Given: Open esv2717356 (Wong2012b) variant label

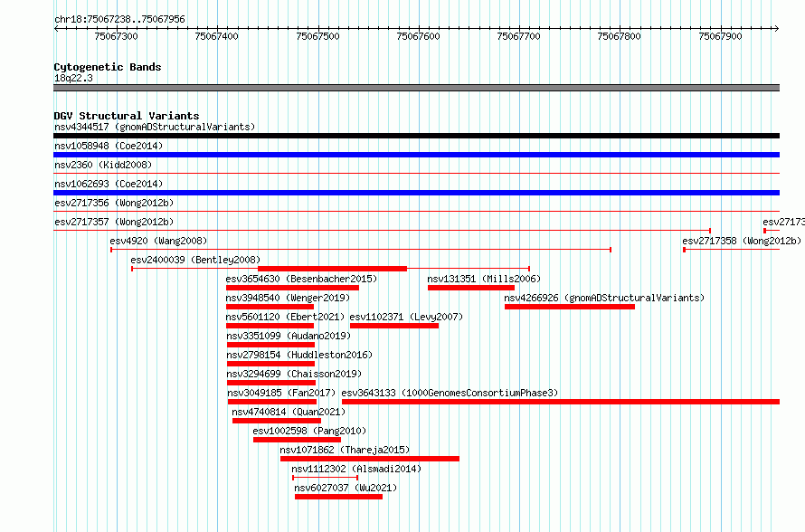Looking at the screenshot, I should [x=114, y=203].
